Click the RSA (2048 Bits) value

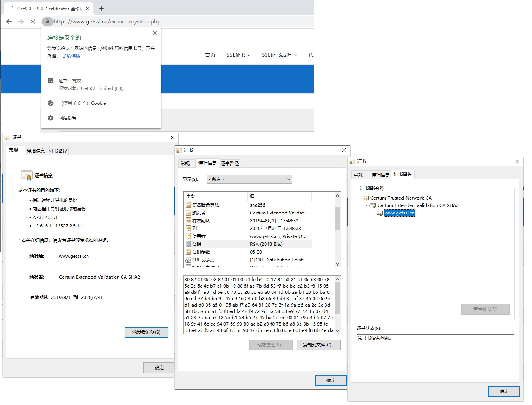tap(266, 244)
